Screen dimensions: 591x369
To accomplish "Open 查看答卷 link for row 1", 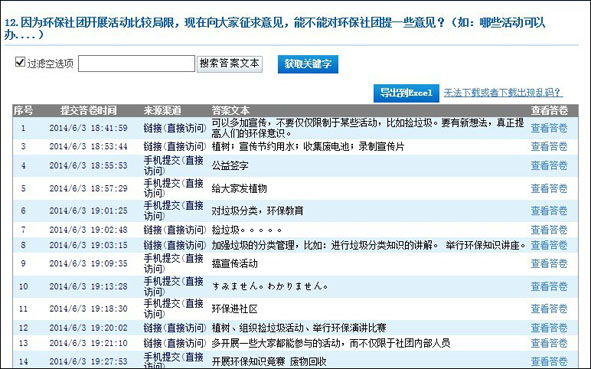I will coord(549,128).
